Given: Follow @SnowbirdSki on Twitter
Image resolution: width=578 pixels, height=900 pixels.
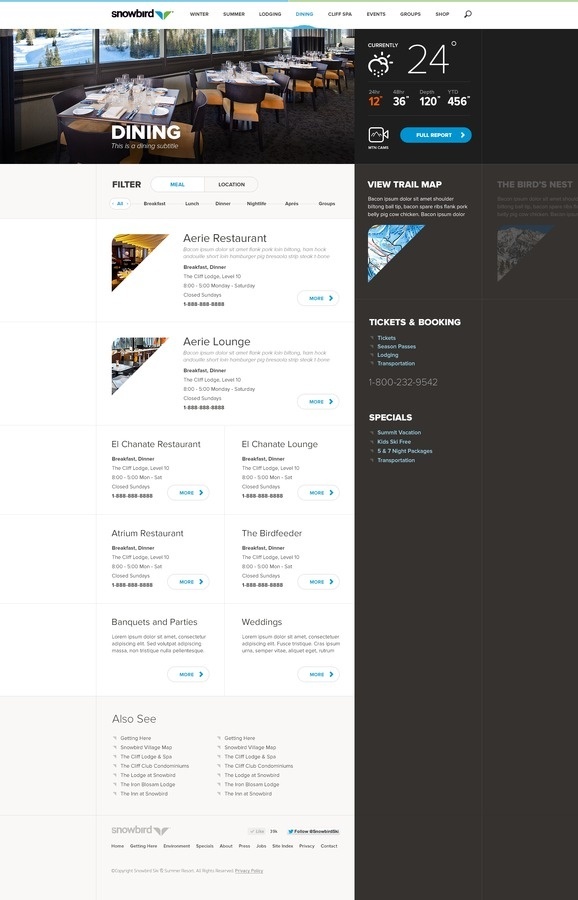Looking at the screenshot, I should 313,831.
